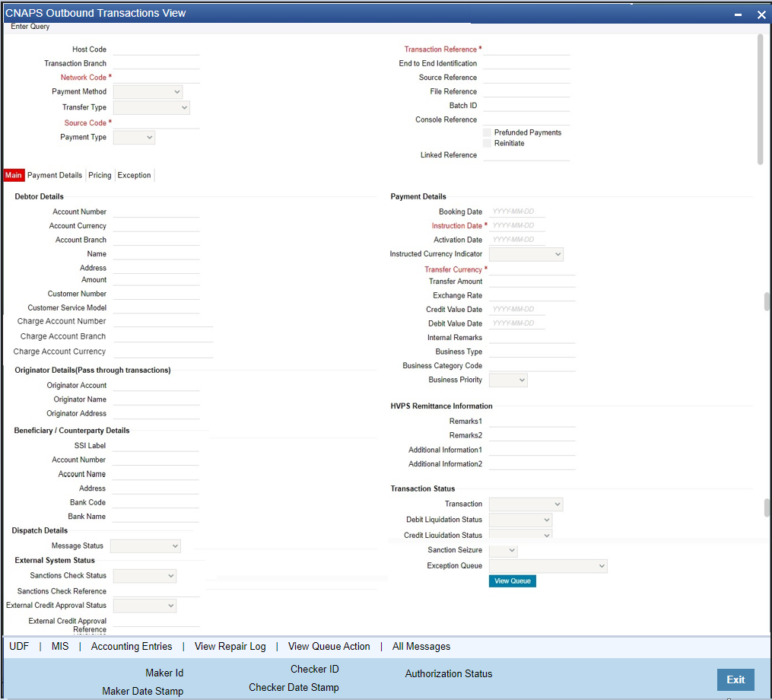Click the Activation Date field

point(517,240)
